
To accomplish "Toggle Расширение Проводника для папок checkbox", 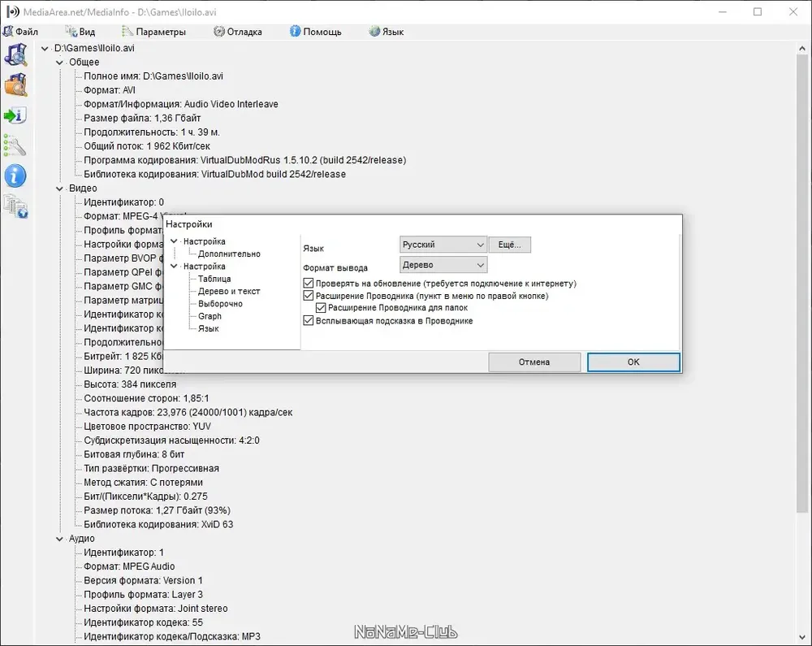I will (x=321, y=308).
